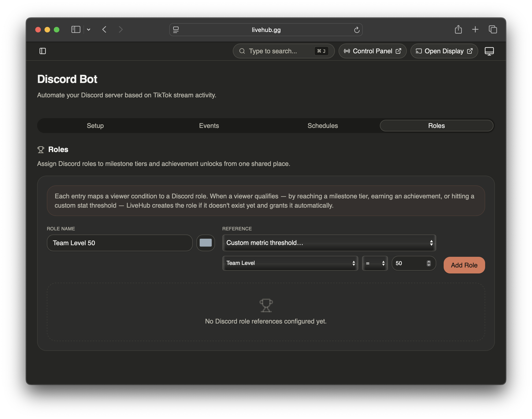
Task: Open the Control Panel button
Action: [x=372, y=51]
